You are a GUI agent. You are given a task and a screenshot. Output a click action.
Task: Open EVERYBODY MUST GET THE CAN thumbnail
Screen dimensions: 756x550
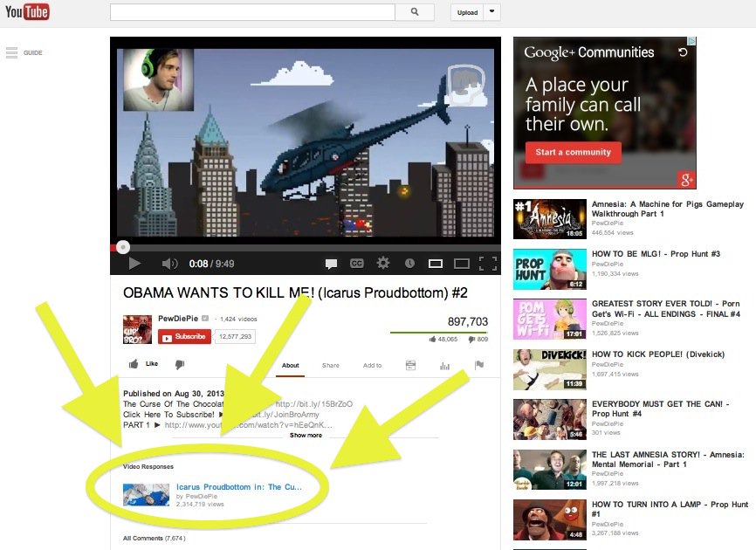click(550, 420)
